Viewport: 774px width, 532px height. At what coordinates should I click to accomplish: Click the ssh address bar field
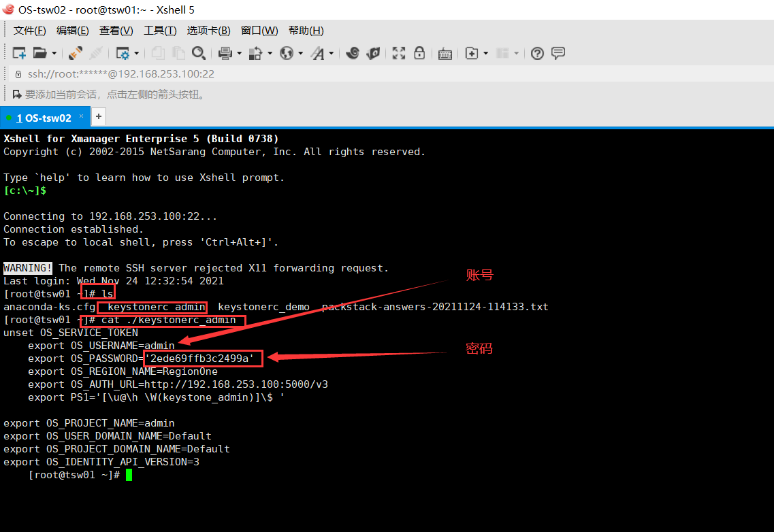(390, 74)
